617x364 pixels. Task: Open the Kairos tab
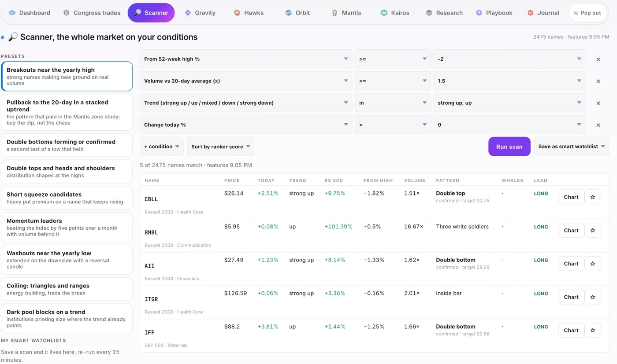coord(395,13)
